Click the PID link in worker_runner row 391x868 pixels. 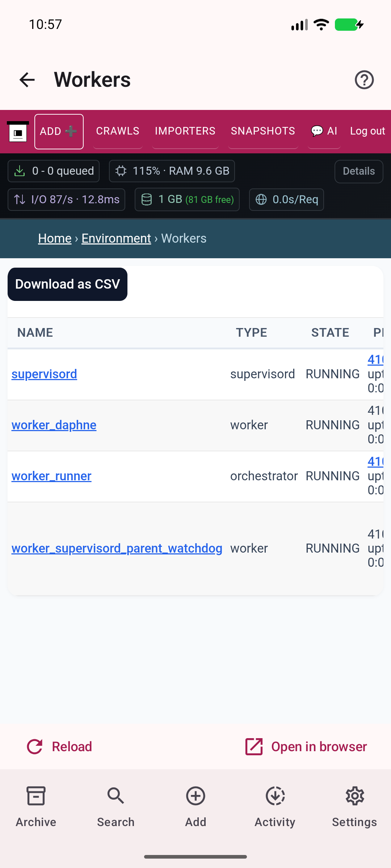tap(375, 461)
